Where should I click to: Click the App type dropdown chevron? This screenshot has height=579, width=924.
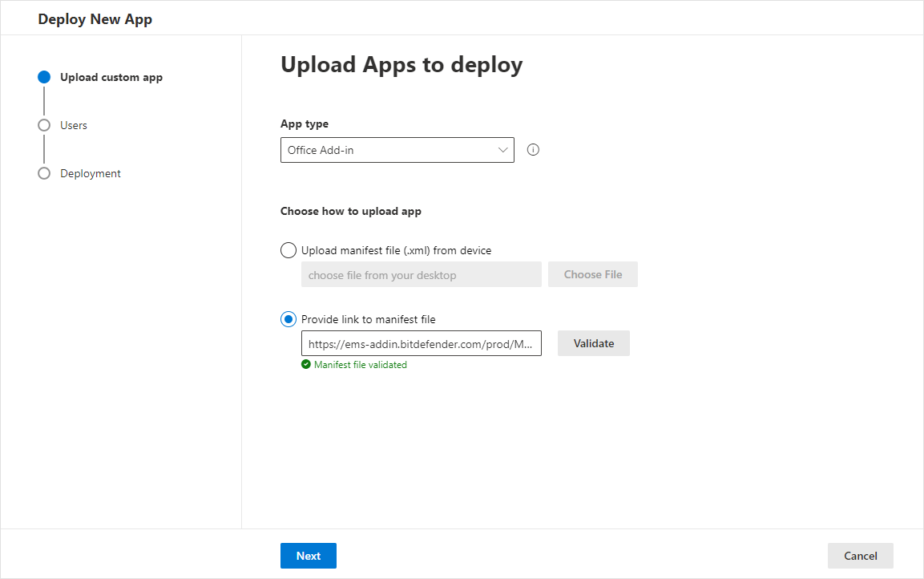(x=502, y=150)
